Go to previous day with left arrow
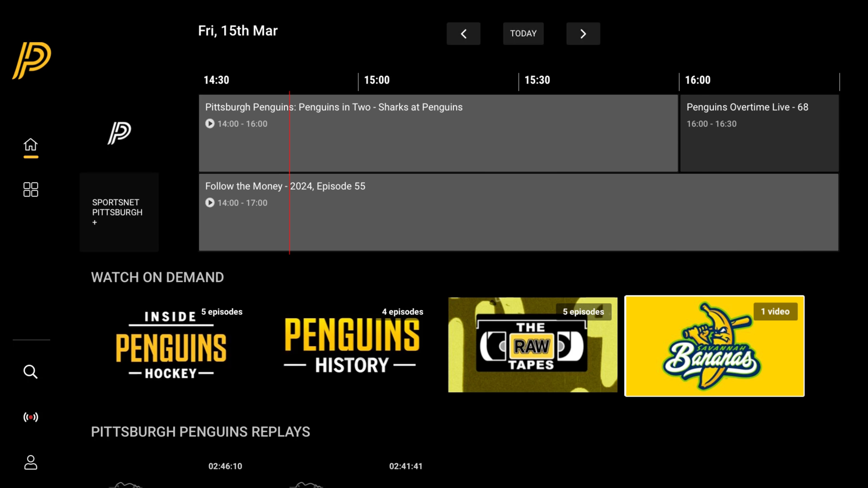The width and height of the screenshot is (868, 488). [463, 33]
